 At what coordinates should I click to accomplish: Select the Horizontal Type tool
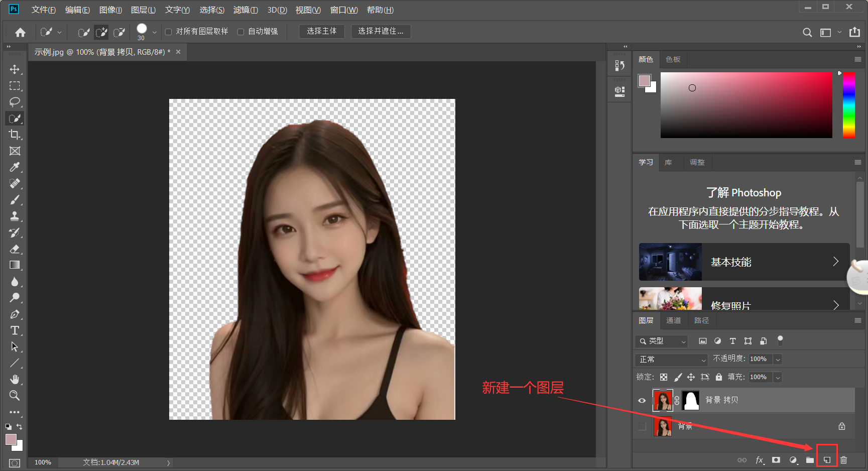(x=15, y=330)
